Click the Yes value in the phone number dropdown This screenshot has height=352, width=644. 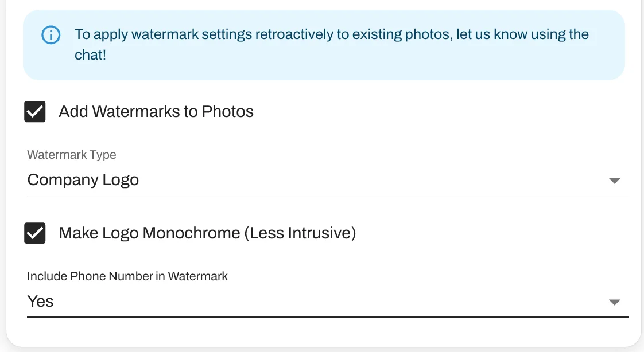tap(40, 301)
